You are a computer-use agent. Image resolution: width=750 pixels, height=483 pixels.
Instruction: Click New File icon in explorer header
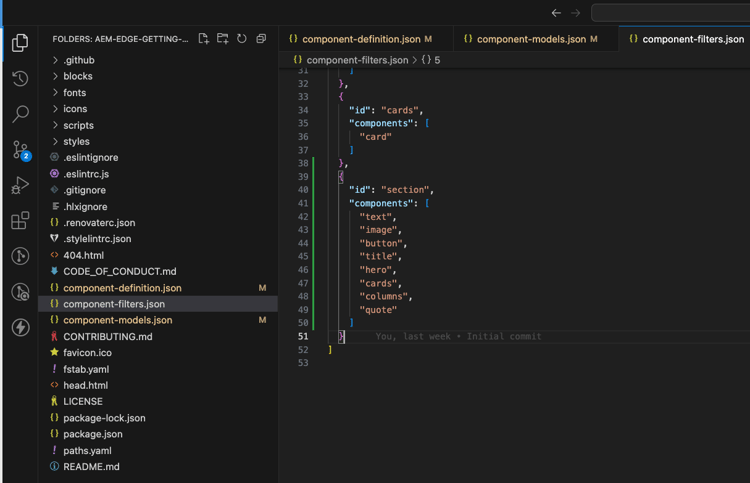pyautogui.click(x=204, y=39)
